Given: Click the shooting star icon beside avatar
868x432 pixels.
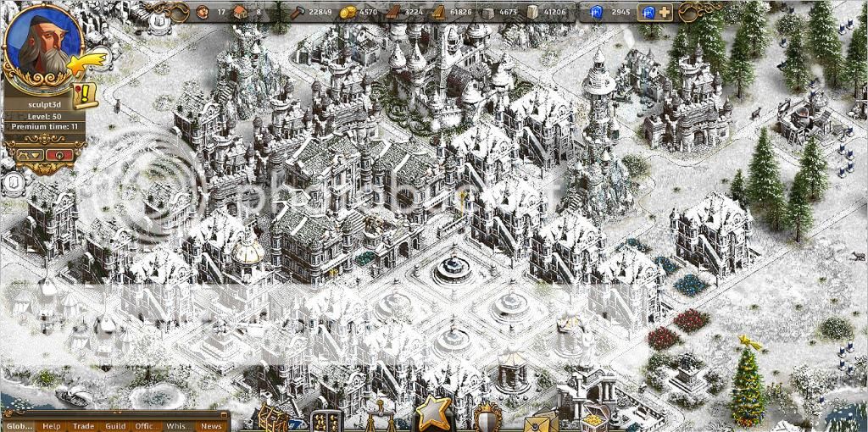Looking at the screenshot, I should tap(88, 61).
